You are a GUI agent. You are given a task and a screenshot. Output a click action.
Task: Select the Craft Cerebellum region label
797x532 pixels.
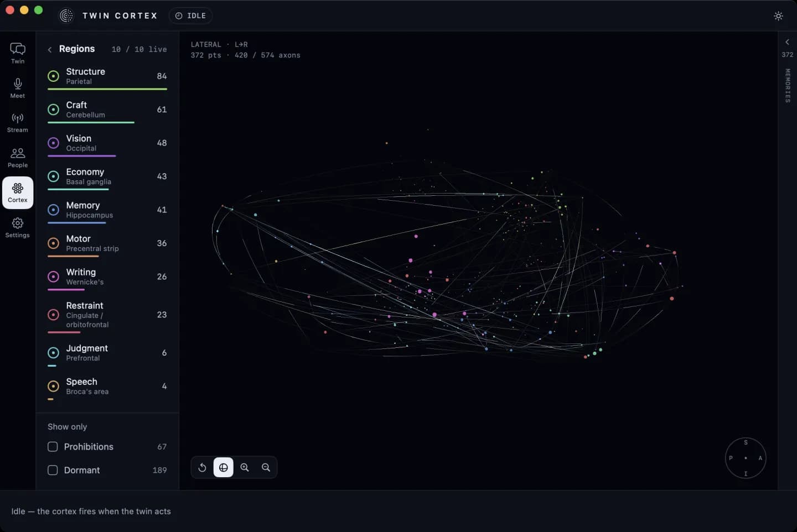pyautogui.click(x=85, y=109)
